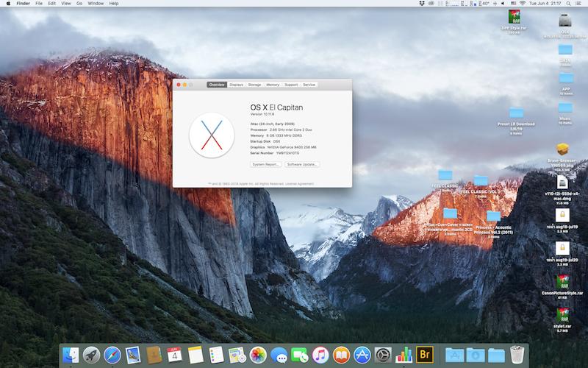
Task: Click the volume speaker icon in menu bar
Action: tap(503, 4)
